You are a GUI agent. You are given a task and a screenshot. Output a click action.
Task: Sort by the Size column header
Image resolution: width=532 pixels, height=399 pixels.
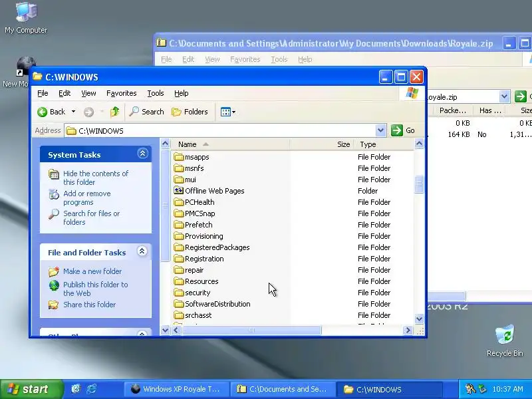(322, 144)
